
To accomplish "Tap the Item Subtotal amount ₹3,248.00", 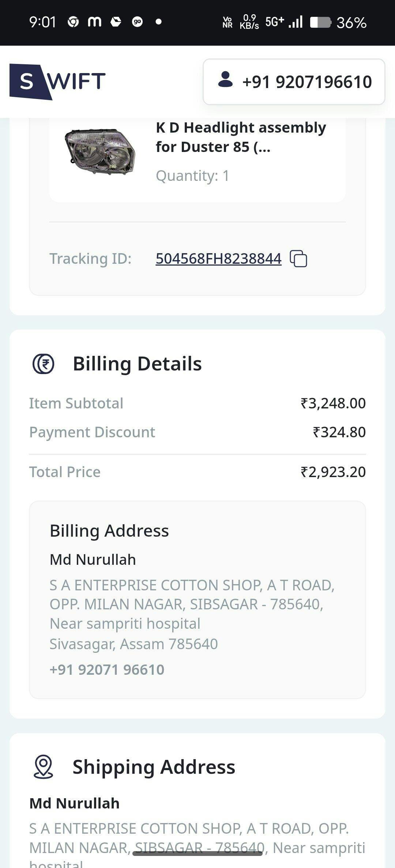I will coord(333,403).
